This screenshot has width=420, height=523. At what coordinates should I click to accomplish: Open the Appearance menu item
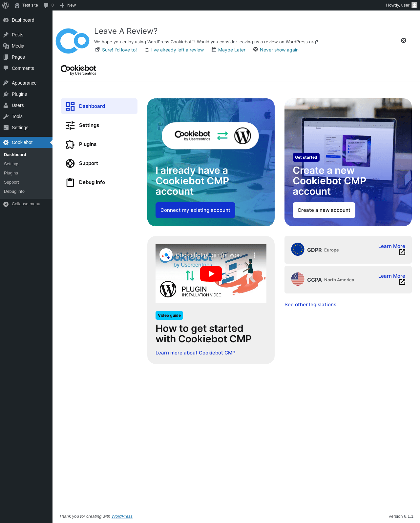pyautogui.click(x=26, y=83)
